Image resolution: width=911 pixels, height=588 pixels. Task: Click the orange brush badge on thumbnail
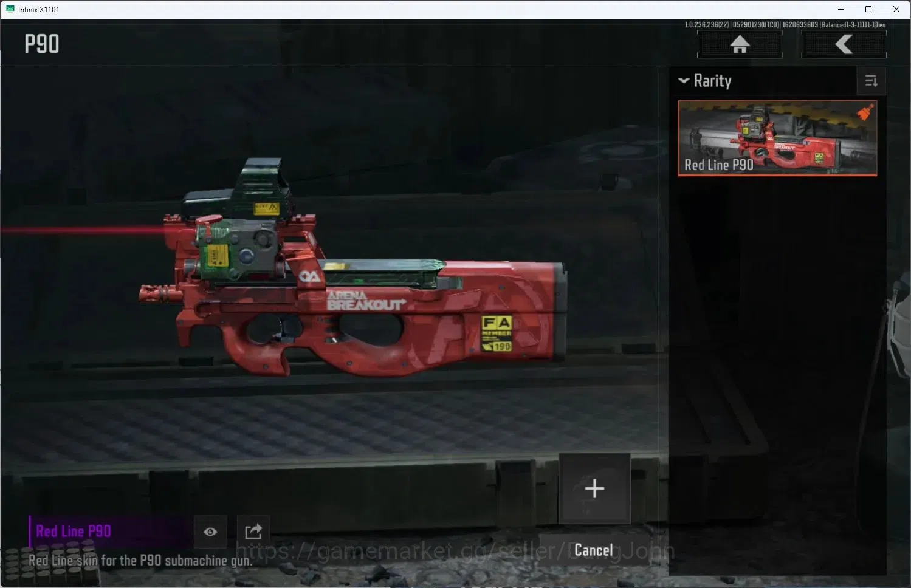(x=865, y=112)
